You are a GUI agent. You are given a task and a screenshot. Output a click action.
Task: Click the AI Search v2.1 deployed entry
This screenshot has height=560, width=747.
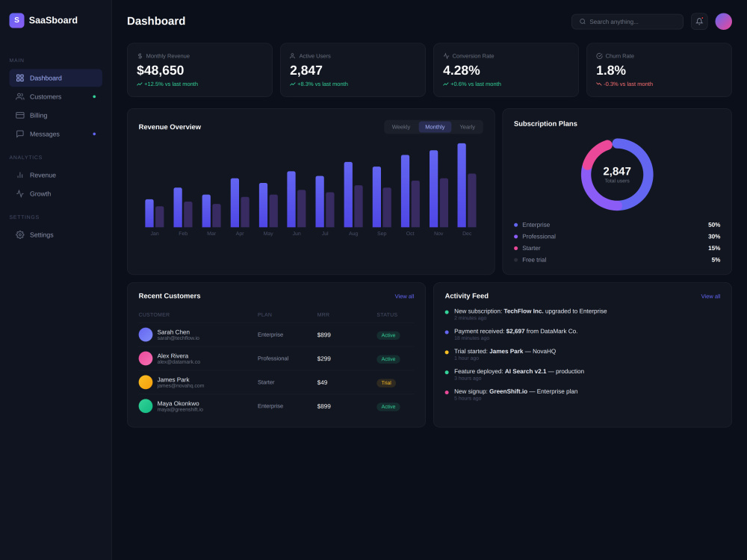[583, 374]
